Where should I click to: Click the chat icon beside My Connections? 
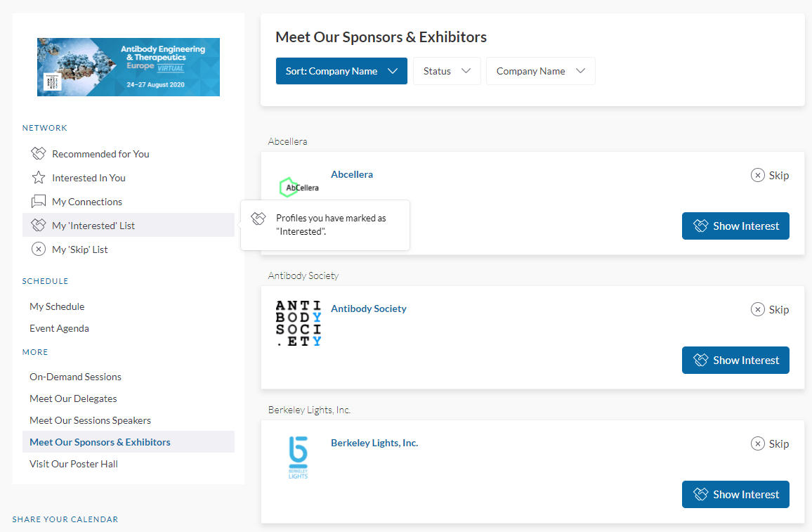click(x=38, y=202)
